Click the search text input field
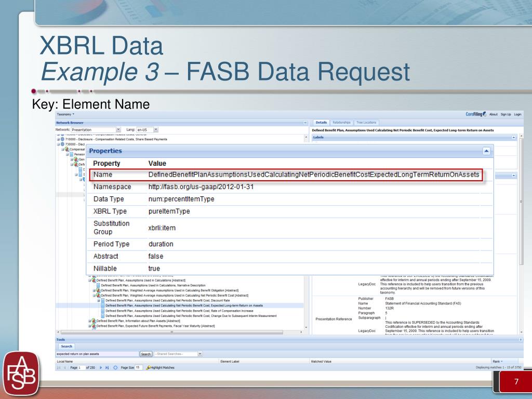Screen dimensions: 532x399 point(97,354)
